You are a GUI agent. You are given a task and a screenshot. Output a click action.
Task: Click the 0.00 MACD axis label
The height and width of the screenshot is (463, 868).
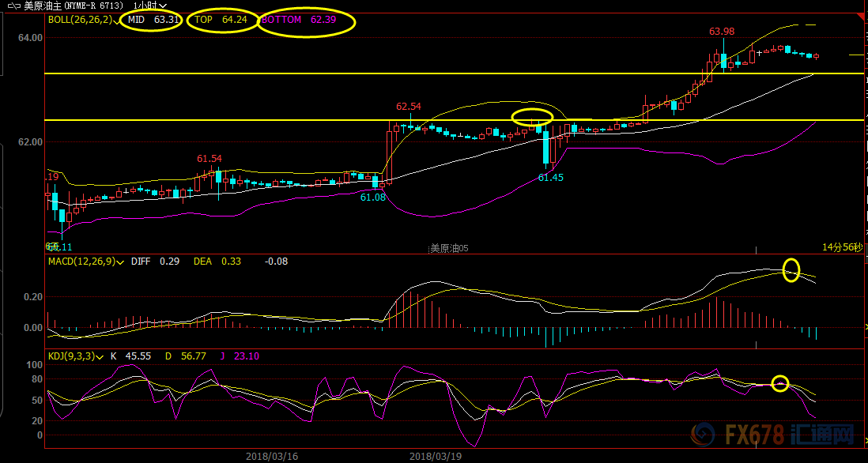pyautogui.click(x=34, y=327)
